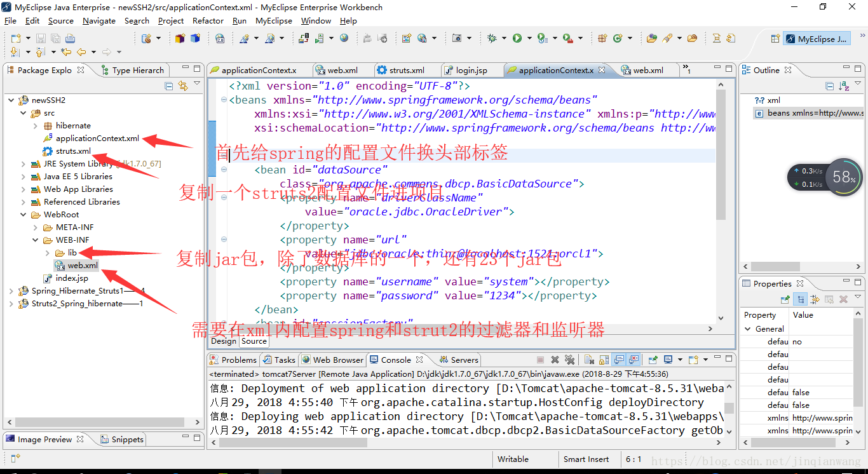Click the editor vertical scrollbar

(721, 156)
